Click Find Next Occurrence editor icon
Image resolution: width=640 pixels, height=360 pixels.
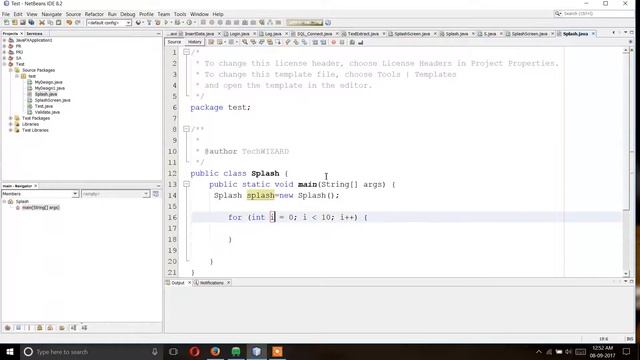pyautogui.click(x=262, y=42)
